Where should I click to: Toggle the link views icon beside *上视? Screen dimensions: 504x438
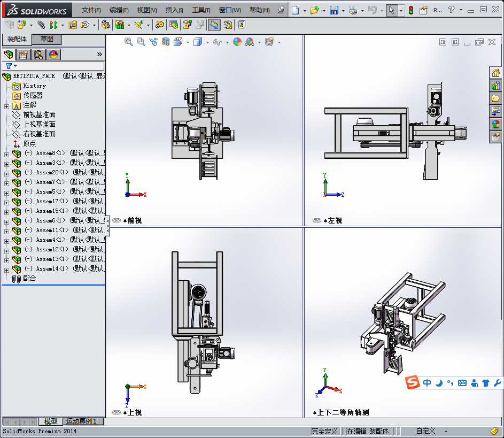tap(117, 412)
